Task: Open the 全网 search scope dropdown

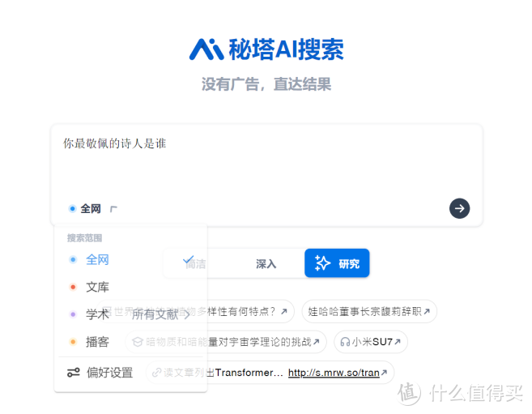Action: 92,209
